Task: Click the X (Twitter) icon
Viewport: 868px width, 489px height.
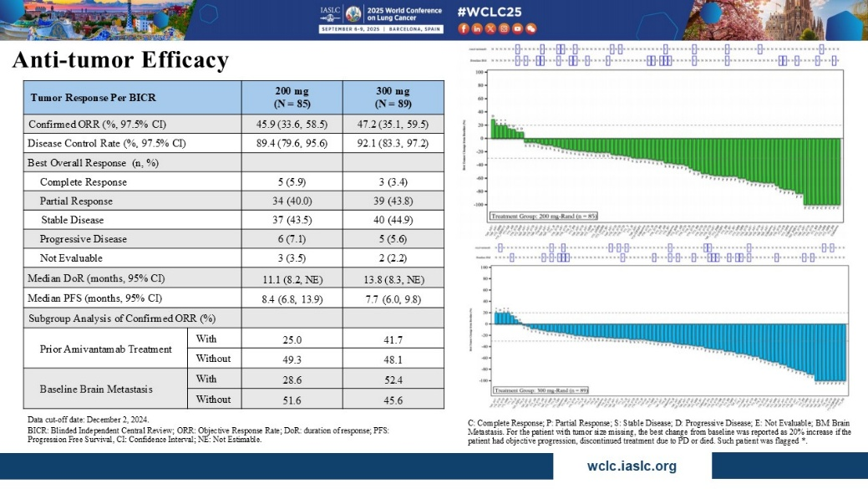Action: click(x=490, y=28)
